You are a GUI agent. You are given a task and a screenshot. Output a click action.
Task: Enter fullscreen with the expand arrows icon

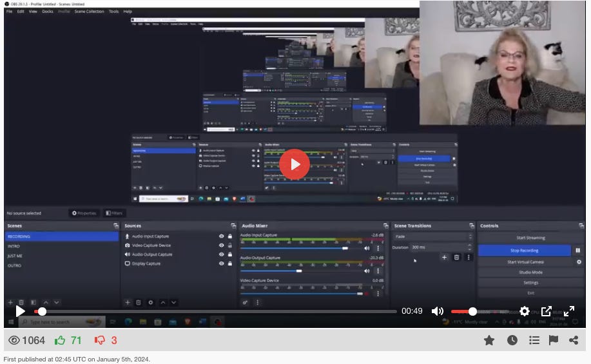pos(568,311)
